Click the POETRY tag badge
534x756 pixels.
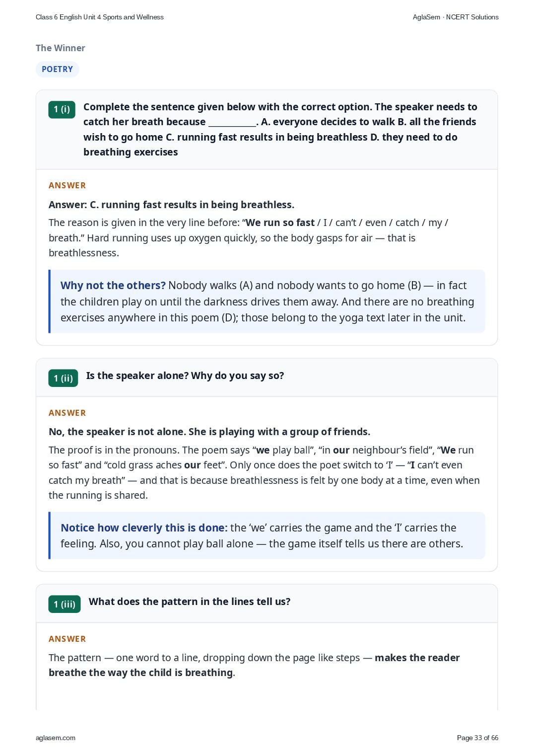[x=57, y=69]
